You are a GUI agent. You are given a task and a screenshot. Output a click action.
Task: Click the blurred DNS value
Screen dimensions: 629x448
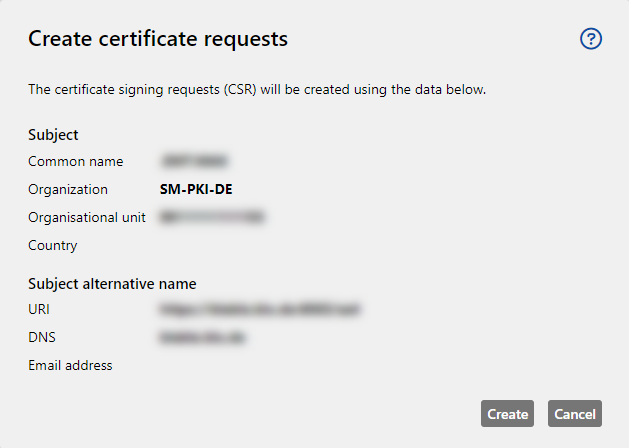click(202, 337)
